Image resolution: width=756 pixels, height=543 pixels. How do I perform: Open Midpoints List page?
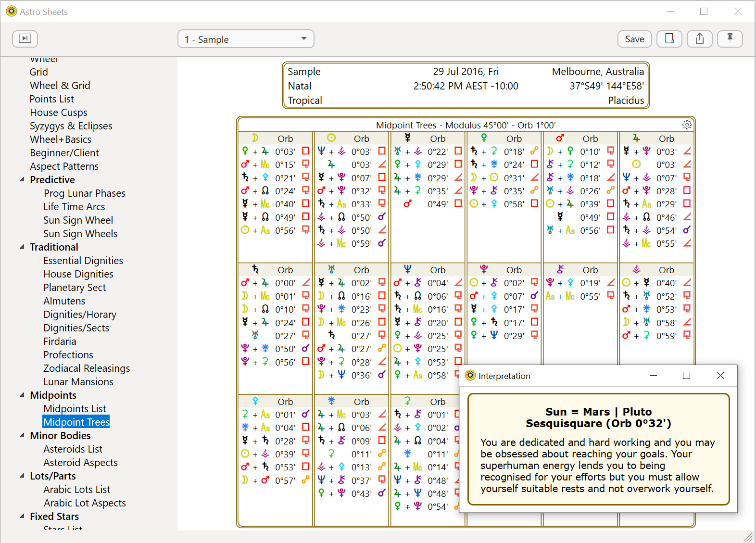tap(75, 409)
